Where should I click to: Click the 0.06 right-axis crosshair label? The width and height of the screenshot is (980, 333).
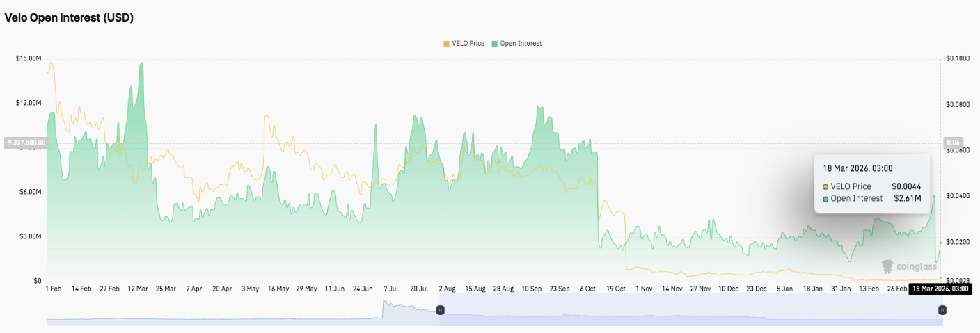(x=952, y=143)
